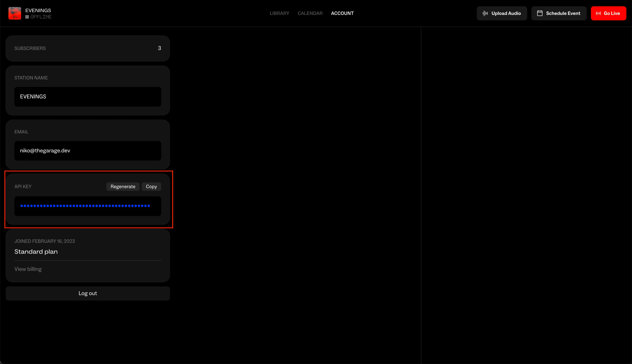Click the JOINED FEBRUARY 16, 2023 text

[45, 241]
